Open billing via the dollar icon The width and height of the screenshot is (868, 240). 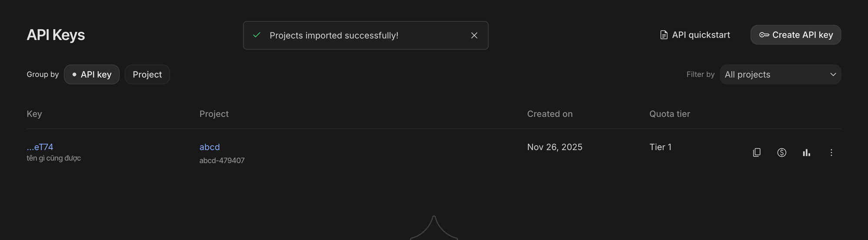point(782,152)
